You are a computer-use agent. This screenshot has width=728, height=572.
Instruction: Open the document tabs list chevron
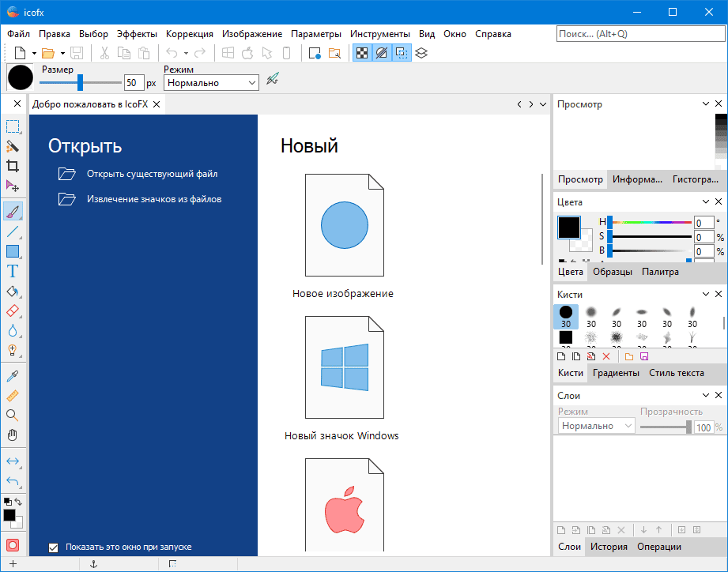pyautogui.click(x=543, y=104)
